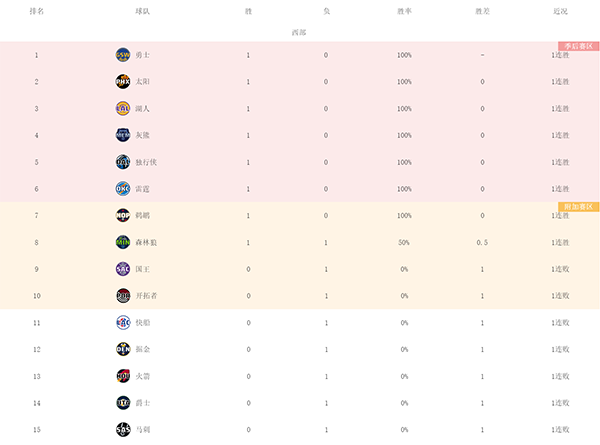Click the Kings (国王) SAC logo
Image resolution: width=600 pixels, height=445 pixels.
(123, 269)
